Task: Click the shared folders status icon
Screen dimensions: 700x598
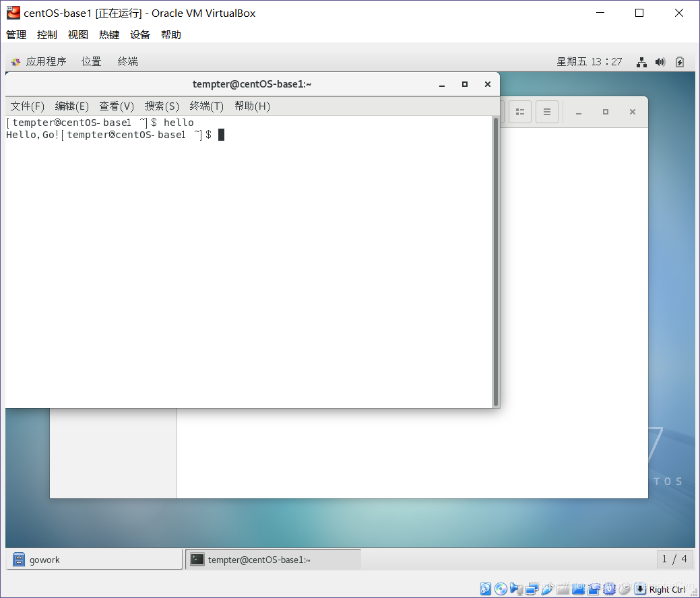Action: coord(563,589)
